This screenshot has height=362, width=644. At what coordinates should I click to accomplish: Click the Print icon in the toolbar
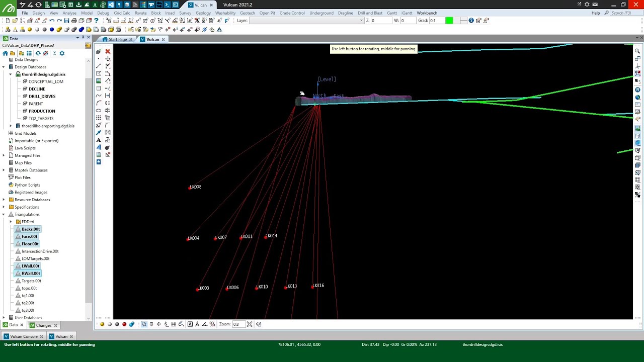(74, 21)
